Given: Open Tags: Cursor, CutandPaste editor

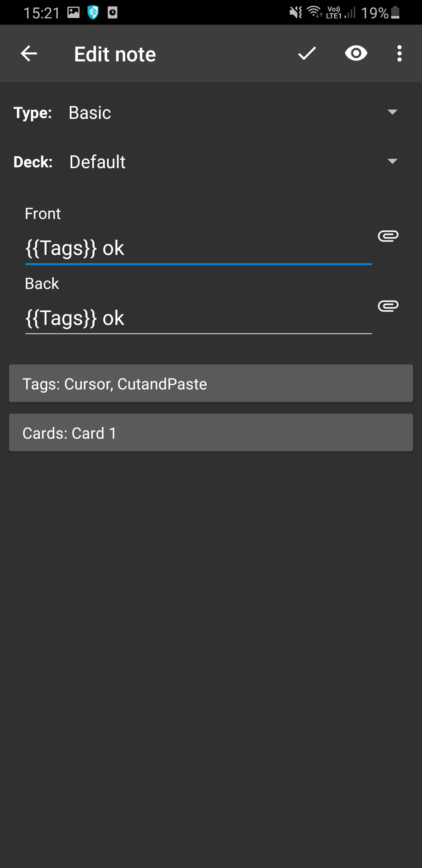Looking at the screenshot, I should pyautogui.click(x=211, y=383).
